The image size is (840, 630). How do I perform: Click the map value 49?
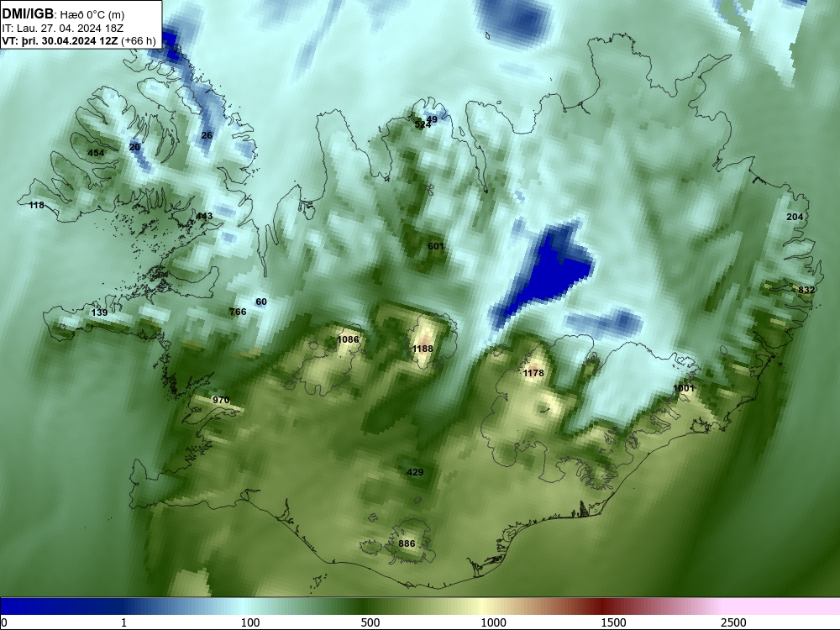(432, 119)
